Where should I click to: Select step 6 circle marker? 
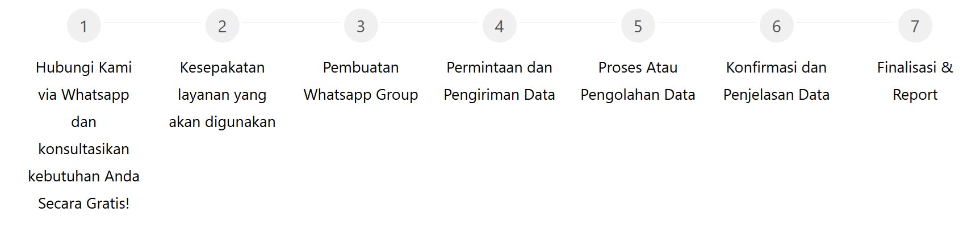(777, 26)
